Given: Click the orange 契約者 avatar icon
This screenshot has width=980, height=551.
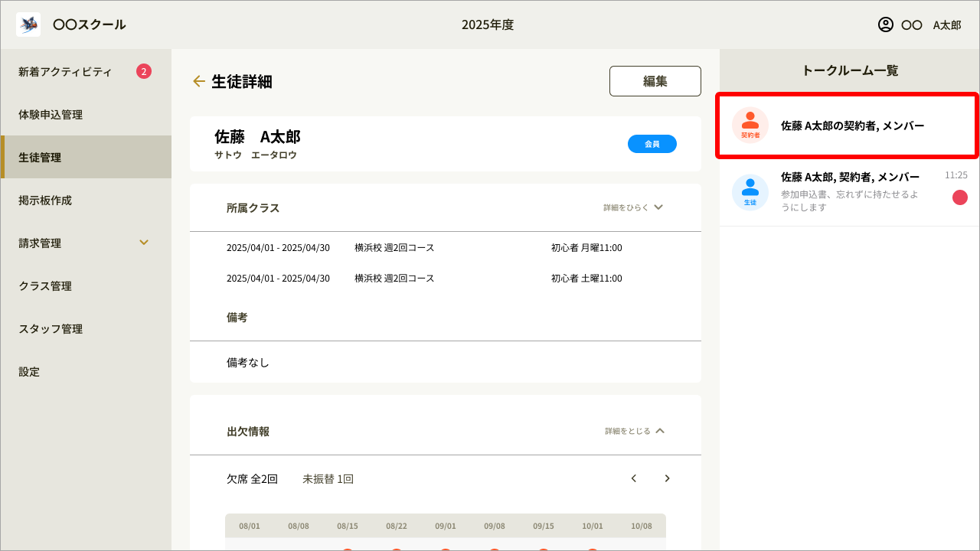Looking at the screenshot, I should (750, 126).
